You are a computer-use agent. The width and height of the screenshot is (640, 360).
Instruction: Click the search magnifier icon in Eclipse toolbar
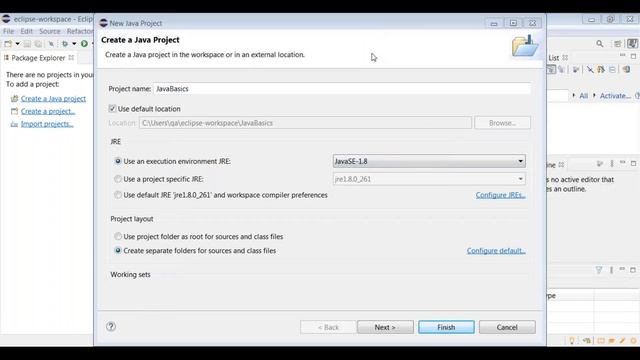tap(600, 44)
